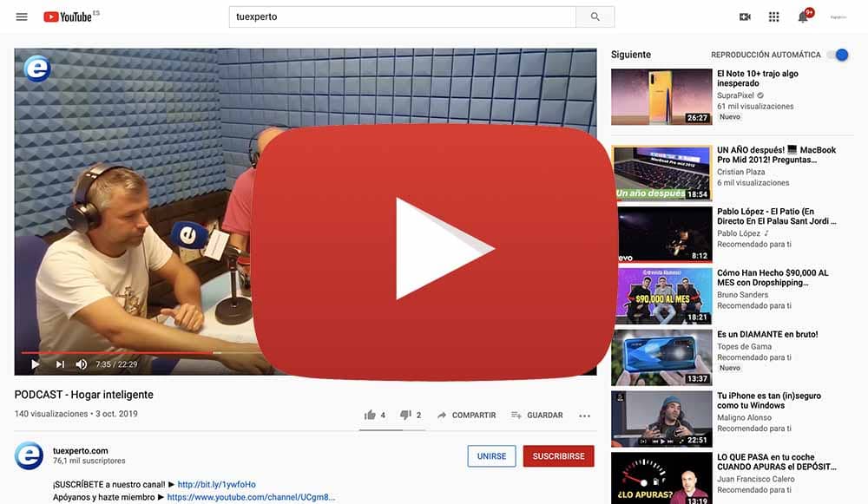868x504 pixels.
Task: Share the video via COMPARTIR
Action: pyautogui.click(x=467, y=415)
